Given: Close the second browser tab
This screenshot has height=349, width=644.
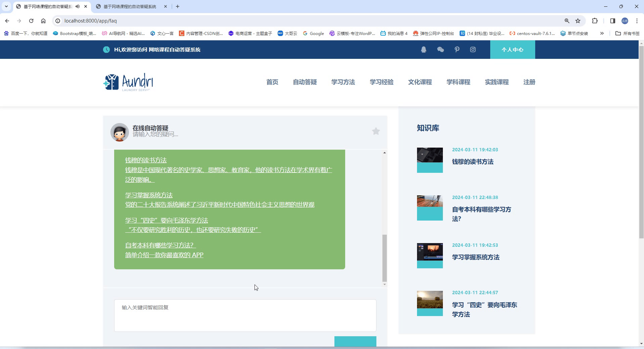Looking at the screenshot, I should pyautogui.click(x=166, y=6).
